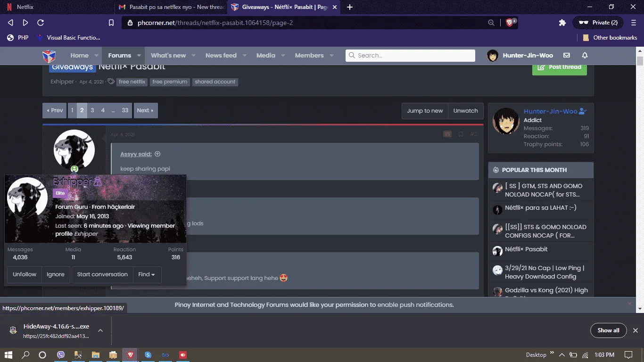Go to the Prev page
Screen dimensions: 644x362
pos(55,110)
